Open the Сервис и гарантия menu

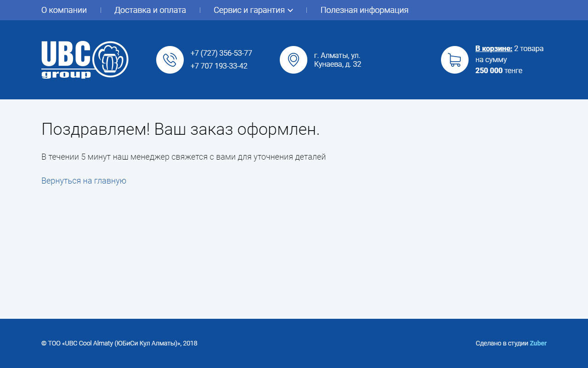(x=249, y=10)
